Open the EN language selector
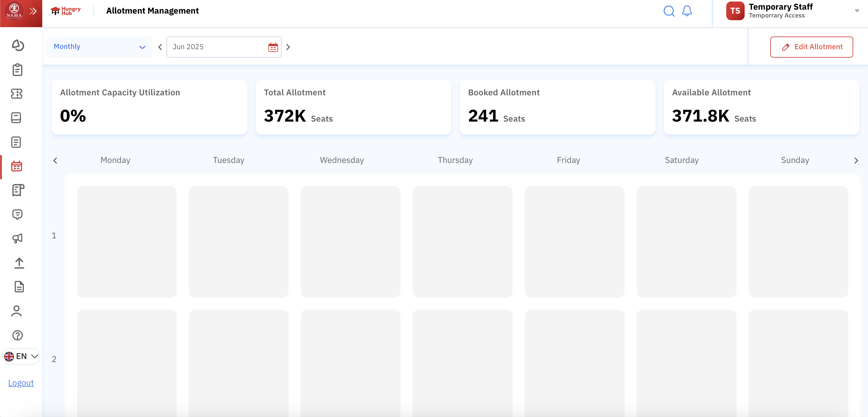The height and width of the screenshot is (417, 868). (x=21, y=356)
